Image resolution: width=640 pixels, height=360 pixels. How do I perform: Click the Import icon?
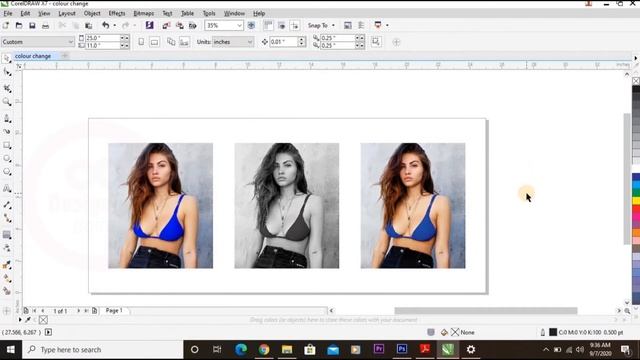click(166, 25)
